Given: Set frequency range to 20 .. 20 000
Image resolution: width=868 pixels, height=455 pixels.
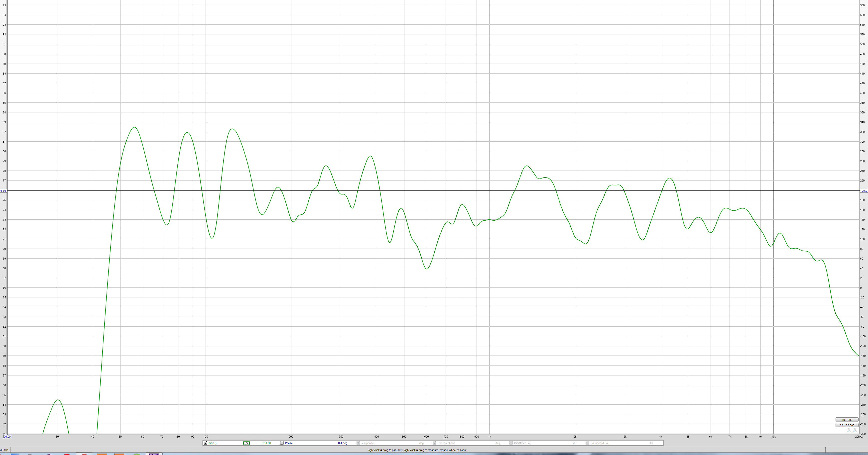Looking at the screenshot, I should tap(847, 425).
